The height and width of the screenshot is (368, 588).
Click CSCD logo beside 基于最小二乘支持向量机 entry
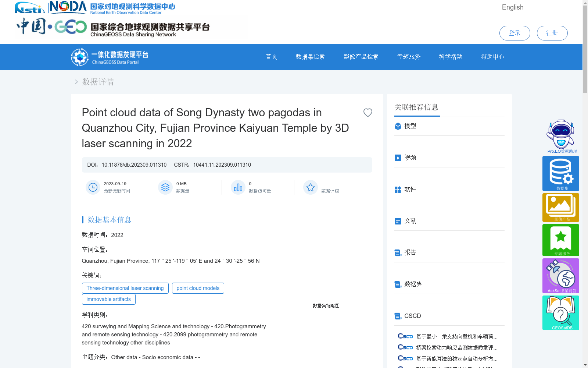(405, 336)
